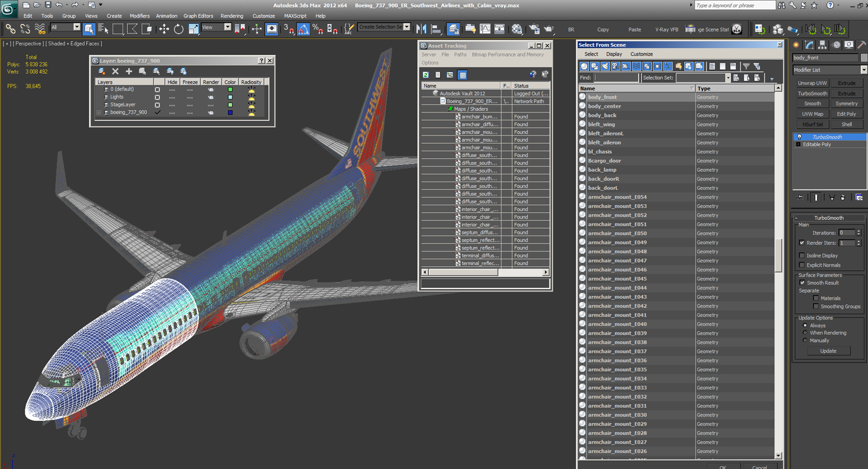The height and width of the screenshot is (469, 868).
Task: Select the Always update radio button
Action: (x=805, y=325)
